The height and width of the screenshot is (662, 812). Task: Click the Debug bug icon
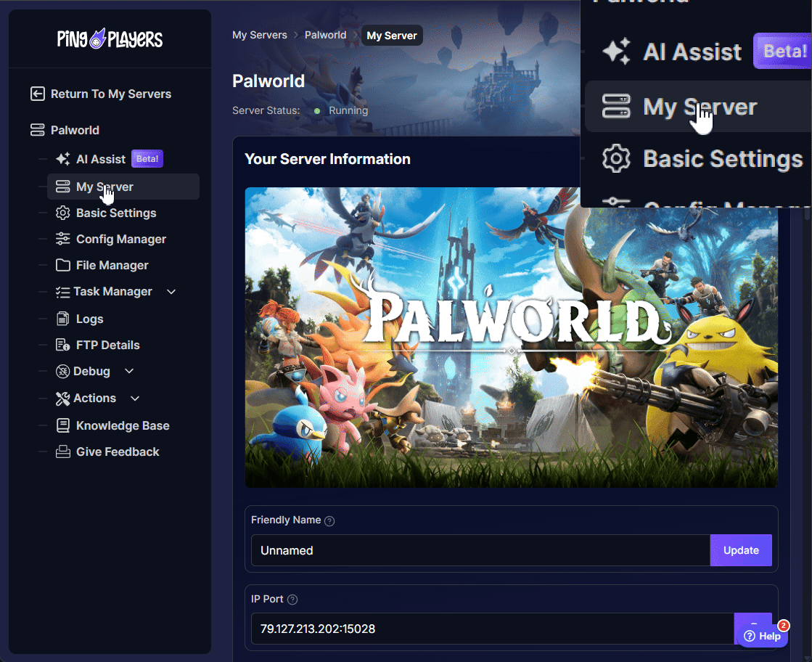(62, 372)
